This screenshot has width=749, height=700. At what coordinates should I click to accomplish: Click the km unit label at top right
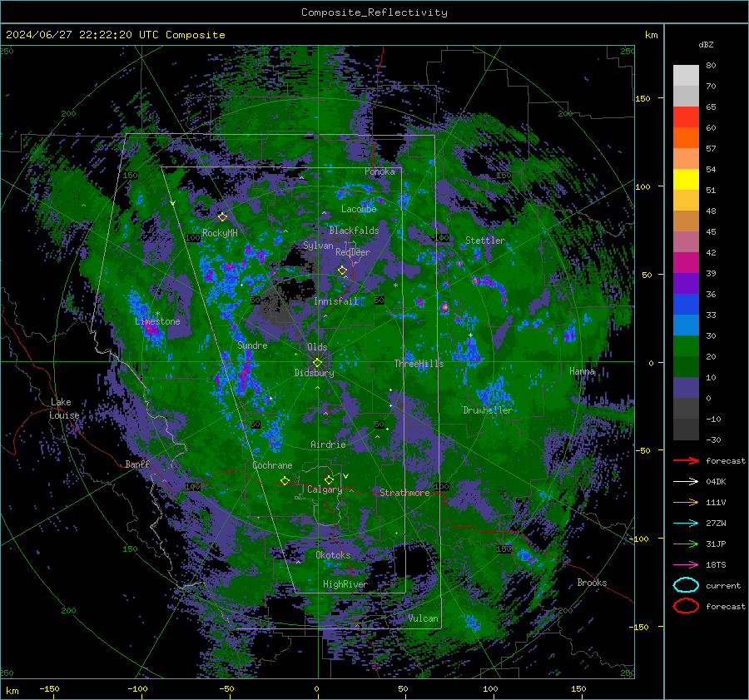point(651,35)
